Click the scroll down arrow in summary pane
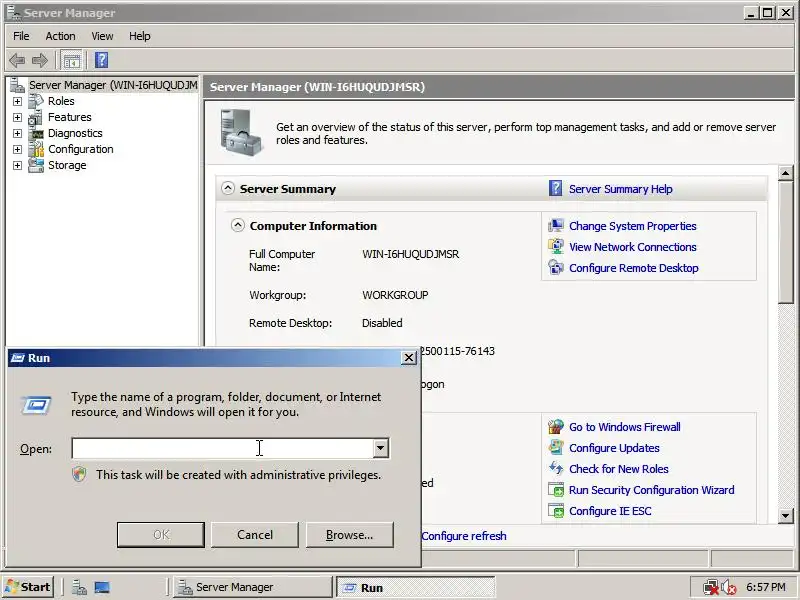The height and width of the screenshot is (600, 800). point(786,516)
